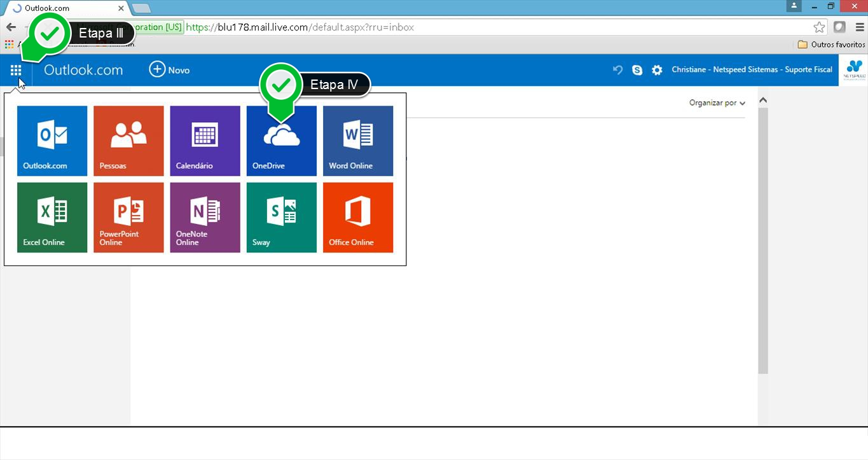The image size is (868, 460).
Task: Click the Skype icon in header
Action: click(x=637, y=70)
